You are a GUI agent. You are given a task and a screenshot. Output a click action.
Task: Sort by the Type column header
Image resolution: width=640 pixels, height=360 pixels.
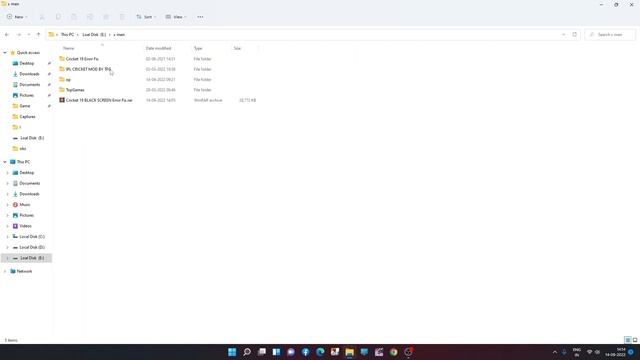click(198, 48)
